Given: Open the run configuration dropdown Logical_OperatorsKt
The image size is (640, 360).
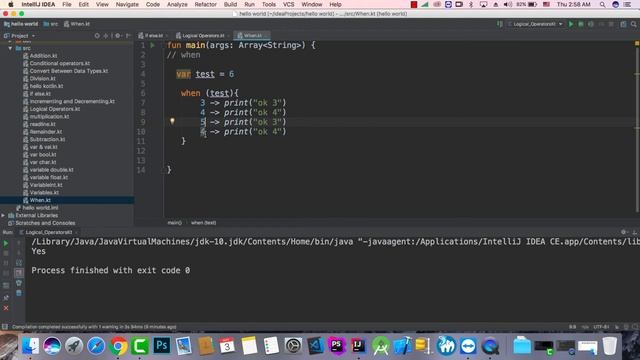Looking at the screenshot, I should 535,24.
